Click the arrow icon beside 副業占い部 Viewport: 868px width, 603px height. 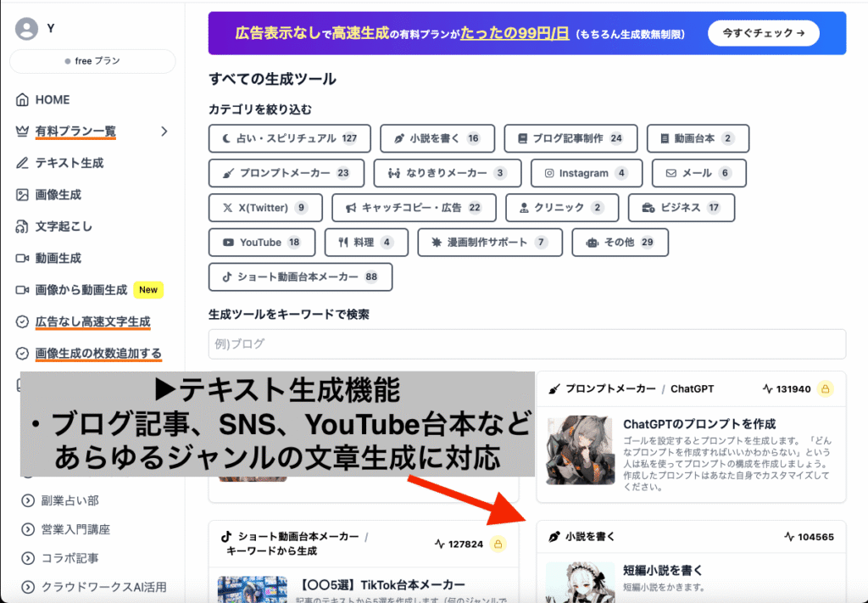coord(28,500)
